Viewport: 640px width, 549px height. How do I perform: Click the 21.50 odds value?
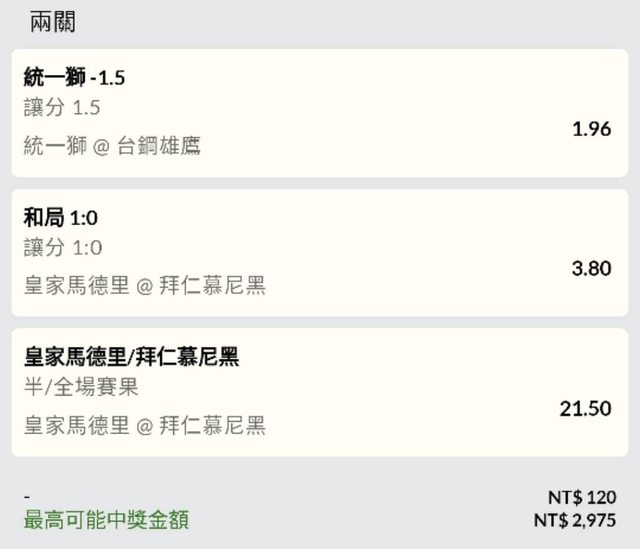tap(585, 408)
